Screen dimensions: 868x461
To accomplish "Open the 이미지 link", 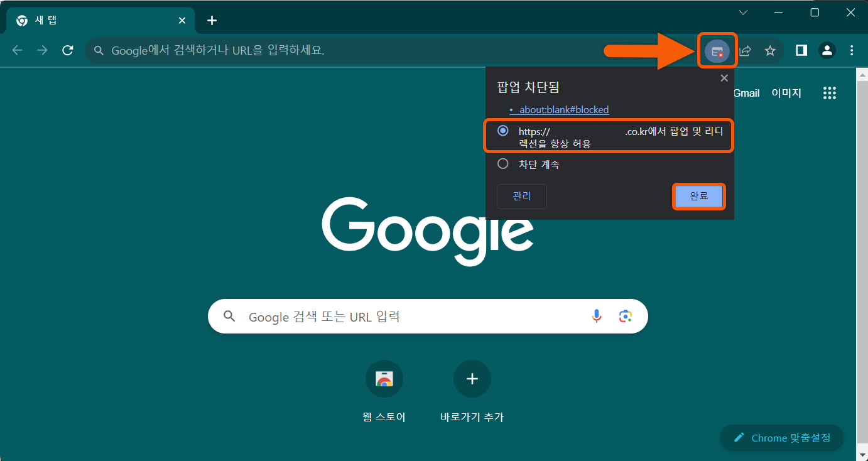I will click(786, 93).
